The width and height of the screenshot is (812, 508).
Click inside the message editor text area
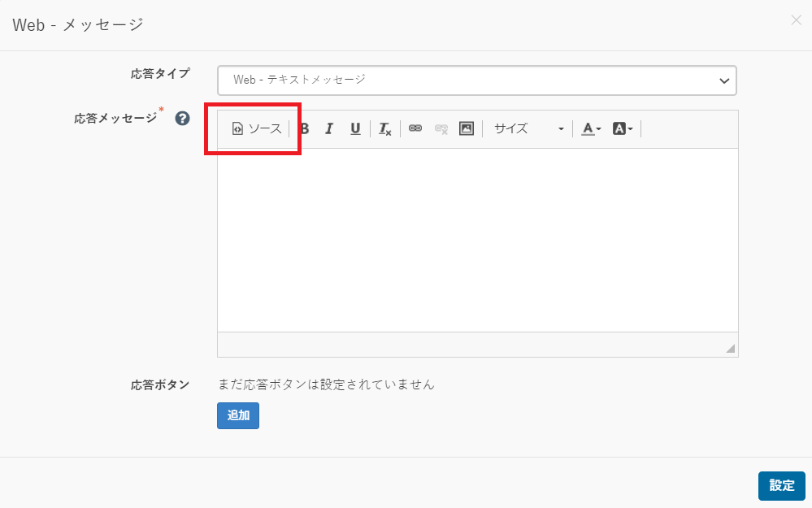pyautogui.click(x=477, y=241)
